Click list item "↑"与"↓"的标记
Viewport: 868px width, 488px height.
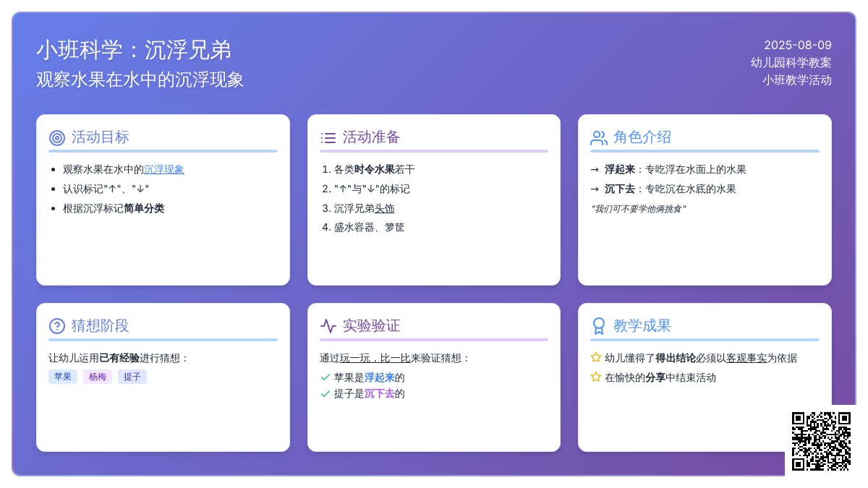click(372, 189)
